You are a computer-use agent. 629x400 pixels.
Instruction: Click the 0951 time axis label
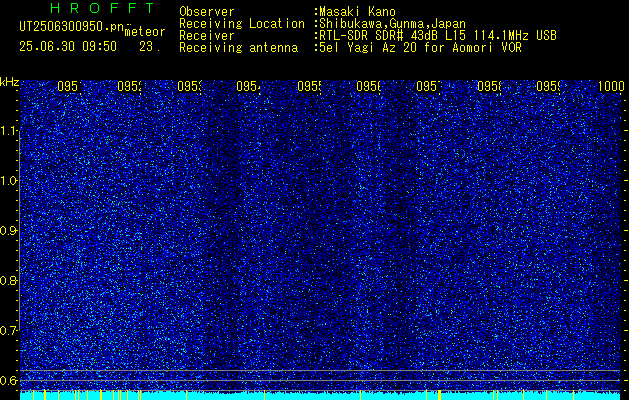pyautogui.click(x=69, y=86)
